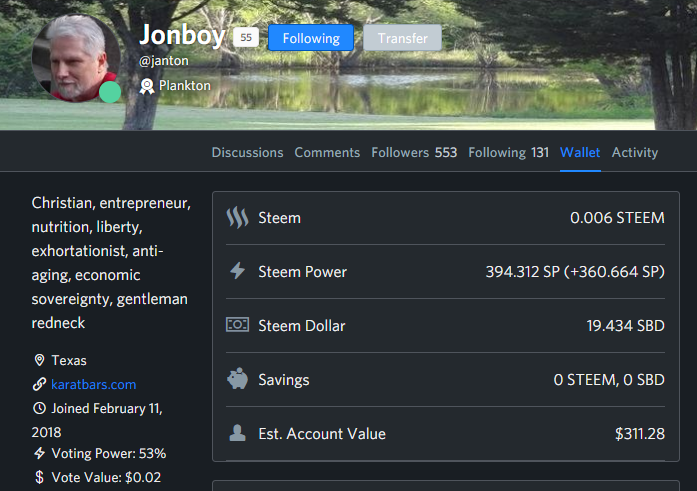Click the Jonboy profile name
The width and height of the screenshot is (697, 491).
[182, 35]
